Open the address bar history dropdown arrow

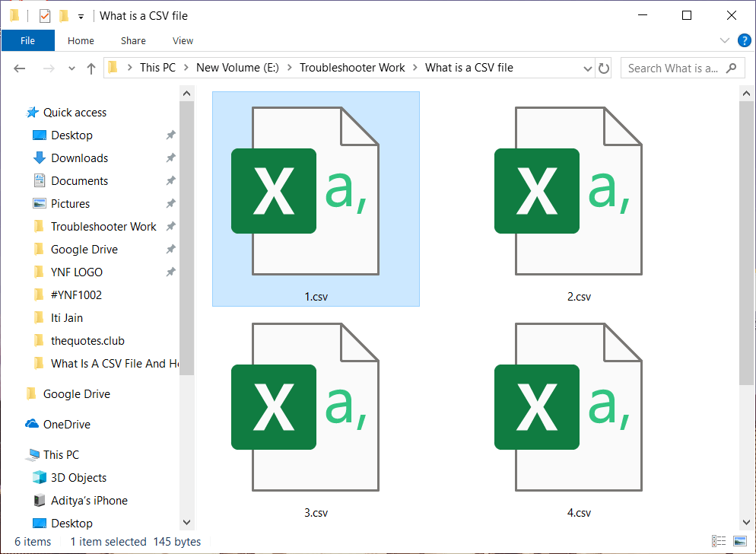tap(586, 68)
